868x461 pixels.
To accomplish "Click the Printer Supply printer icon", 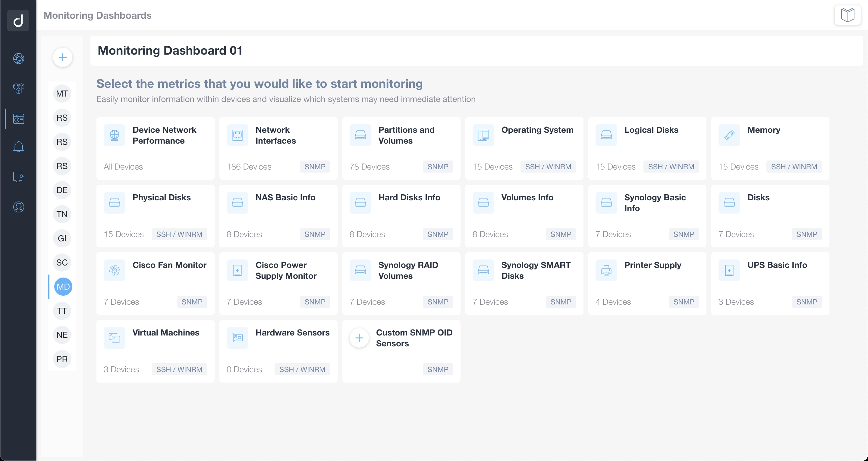I will (x=606, y=270).
